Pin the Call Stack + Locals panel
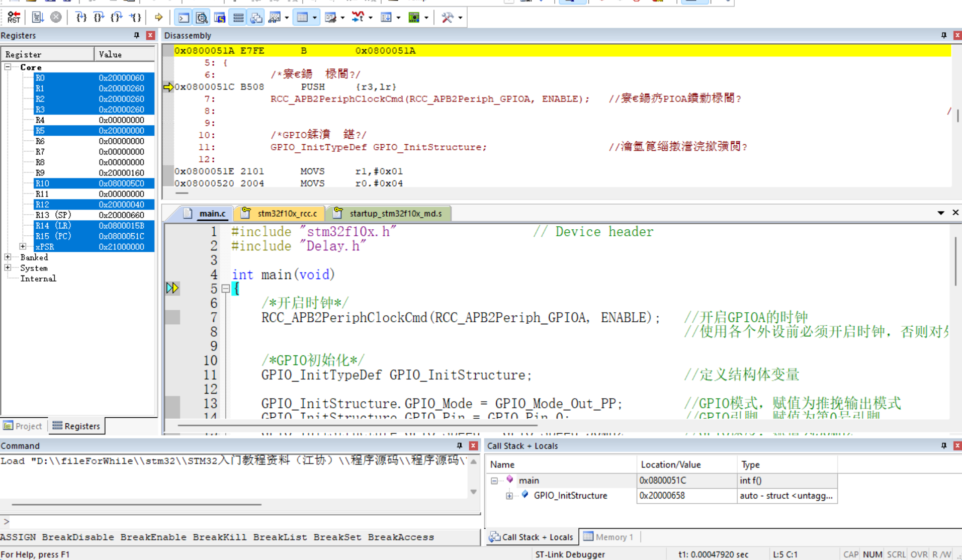The width and height of the screenshot is (962, 560). 944,445
